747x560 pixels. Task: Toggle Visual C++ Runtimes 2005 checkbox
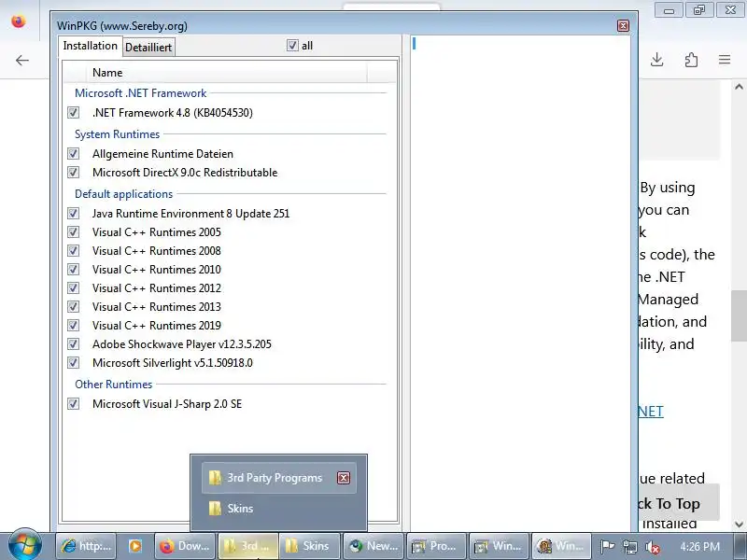(73, 231)
